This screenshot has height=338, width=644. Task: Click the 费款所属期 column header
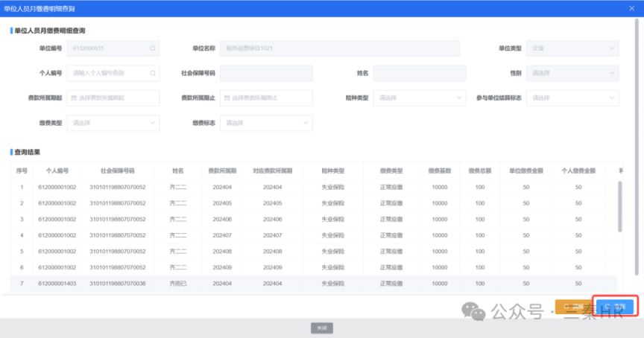222,170
